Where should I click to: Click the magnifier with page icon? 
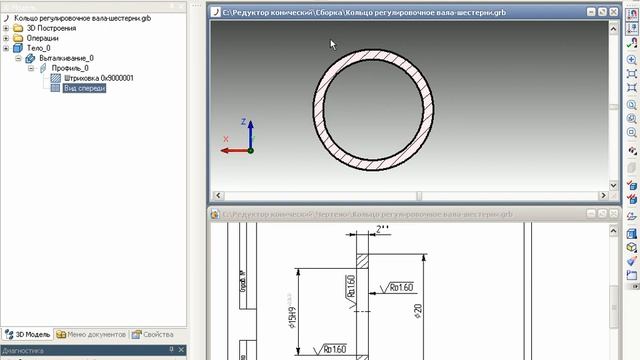pyautogui.click(x=632, y=105)
